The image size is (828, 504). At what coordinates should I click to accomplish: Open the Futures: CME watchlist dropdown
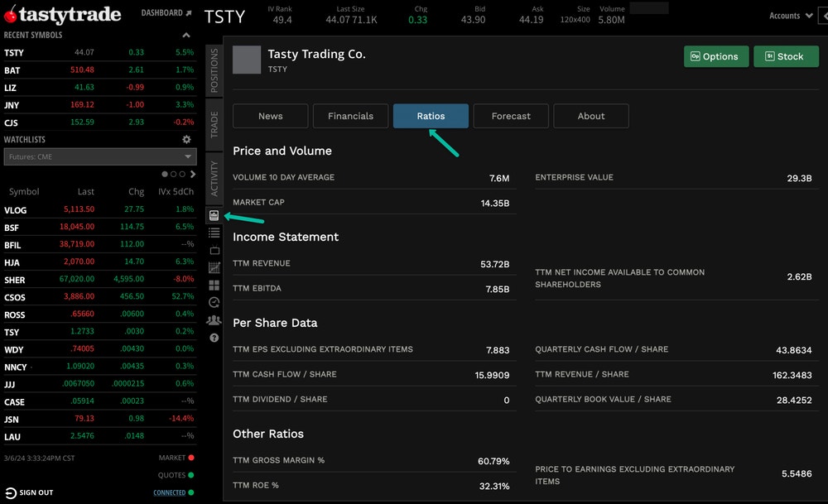point(99,156)
